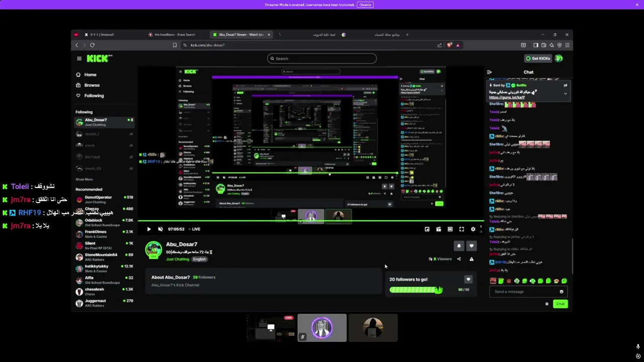
Task: Click the English language tag
Action: tap(199, 259)
